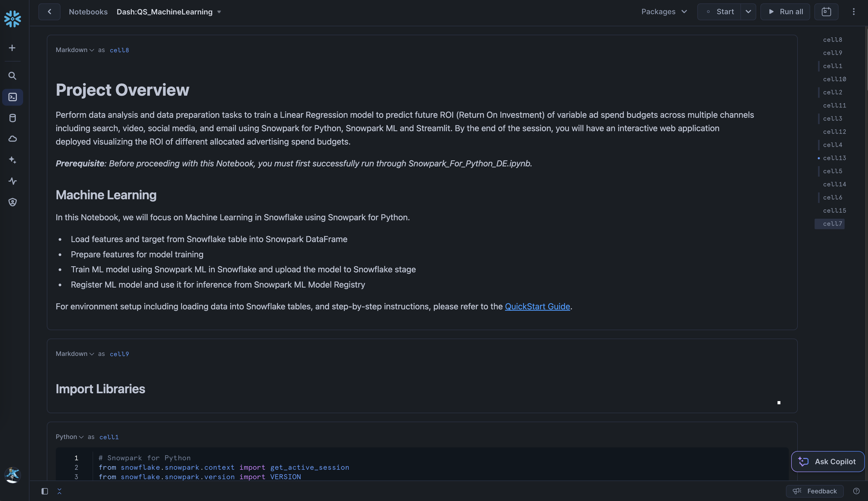Jump to cell14 in the outline
This screenshot has height=501, width=868.
pos(834,184)
